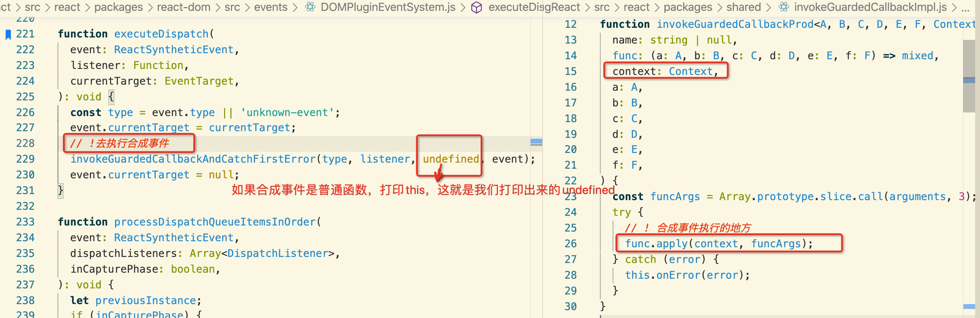Image resolution: width=980 pixels, height=318 pixels.
Task: Open the packages breadcrumb before shared
Action: click(688, 7)
